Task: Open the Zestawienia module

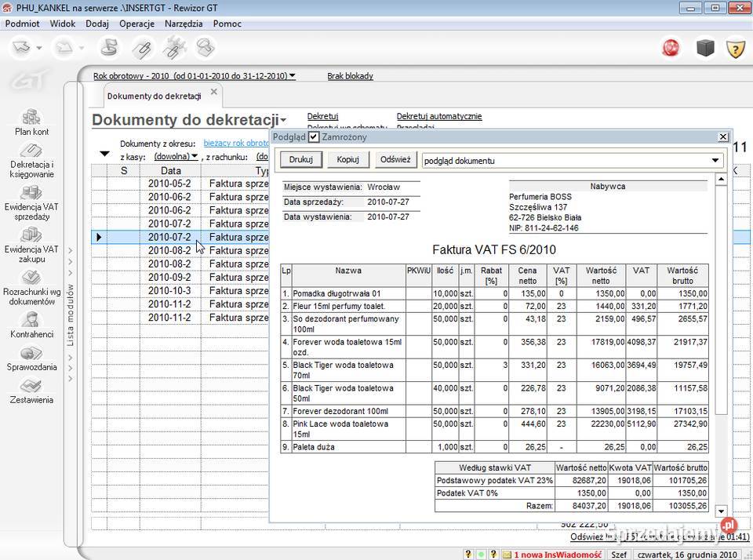Action: (32, 393)
